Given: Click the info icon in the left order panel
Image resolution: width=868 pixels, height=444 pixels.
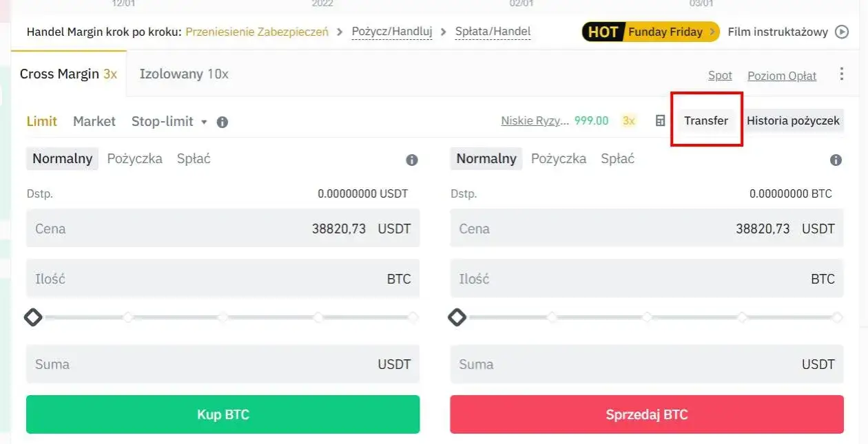Looking at the screenshot, I should pos(412,160).
